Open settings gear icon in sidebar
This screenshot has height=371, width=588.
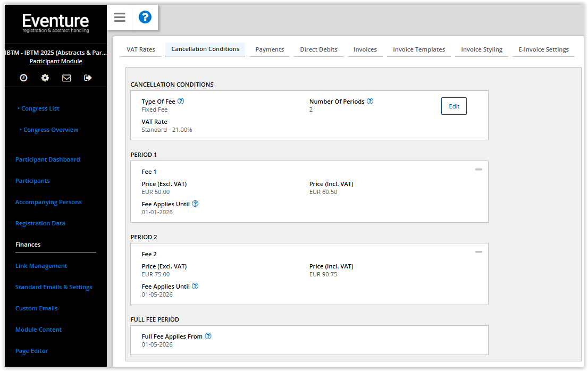[x=45, y=78]
